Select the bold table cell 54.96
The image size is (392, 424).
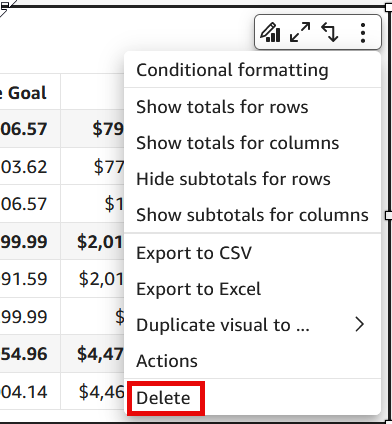coord(30,354)
